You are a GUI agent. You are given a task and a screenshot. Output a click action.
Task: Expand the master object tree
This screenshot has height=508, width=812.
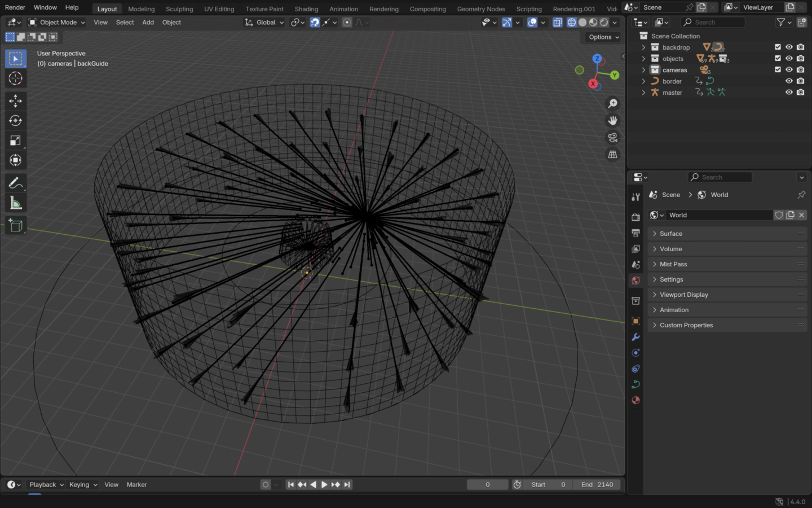pyautogui.click(x=643, y=93)
